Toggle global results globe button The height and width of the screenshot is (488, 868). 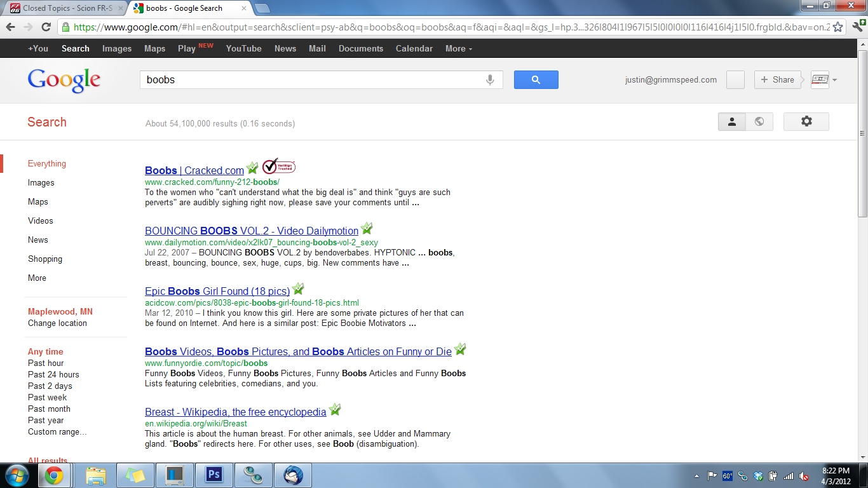[759, 121]
